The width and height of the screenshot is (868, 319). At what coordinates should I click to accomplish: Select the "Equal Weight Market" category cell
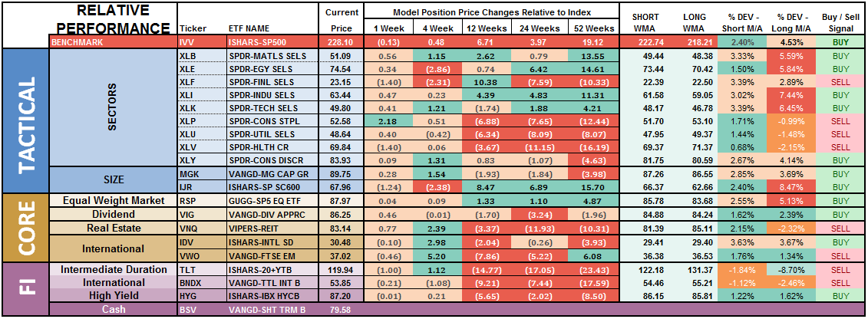pos(114,201)
